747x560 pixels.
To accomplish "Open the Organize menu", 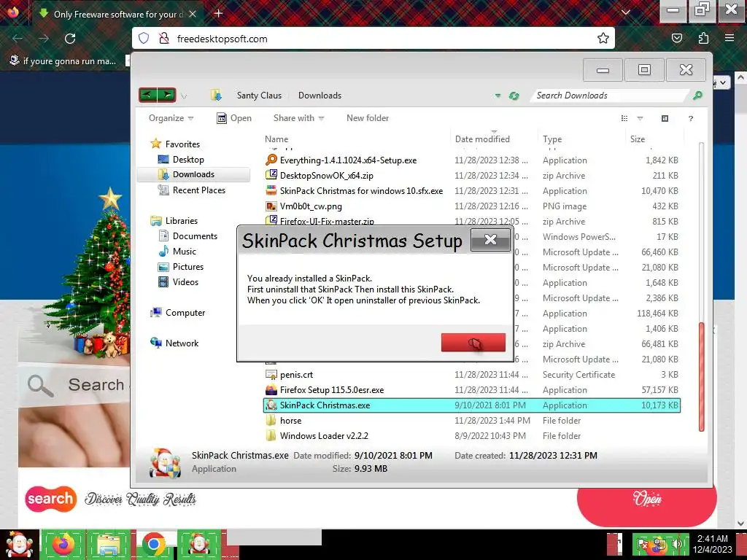I will click(x=171, y=118).
